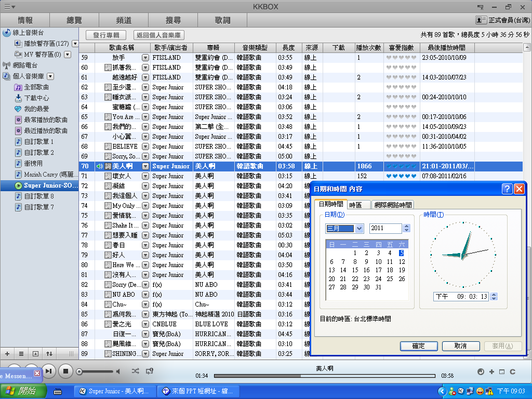Toggle the repeat mode icon

150,371
